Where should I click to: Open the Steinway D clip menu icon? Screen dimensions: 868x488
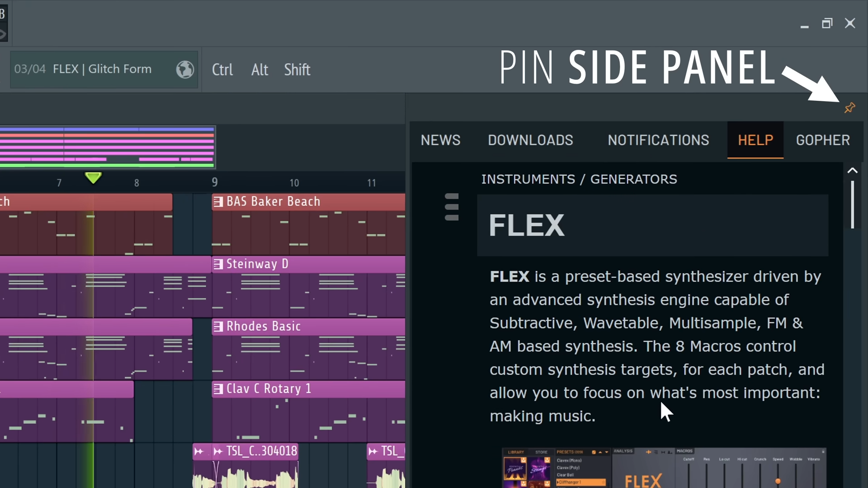[218, 264]
